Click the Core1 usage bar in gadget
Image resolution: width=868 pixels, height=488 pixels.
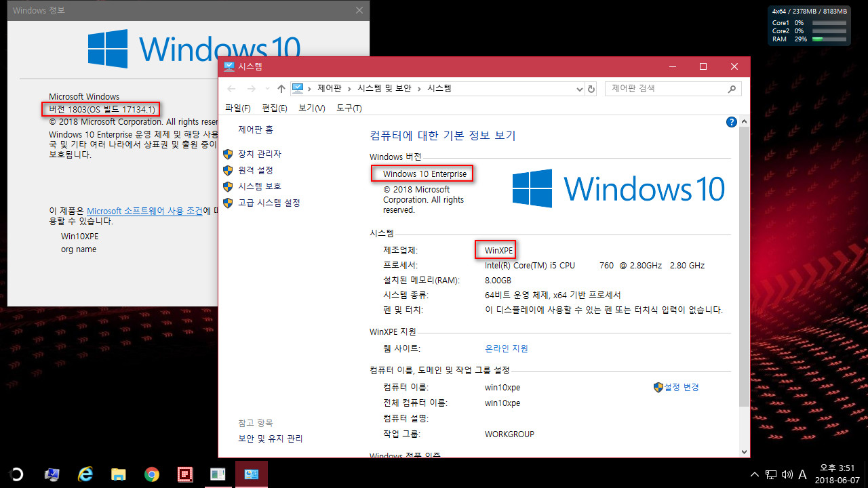coord(829,23)
